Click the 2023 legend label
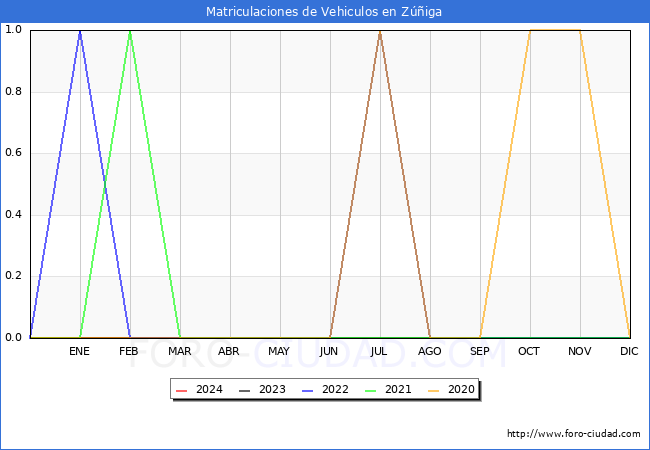Viewport: 650px width, 450px height. [x=272, y=390]
